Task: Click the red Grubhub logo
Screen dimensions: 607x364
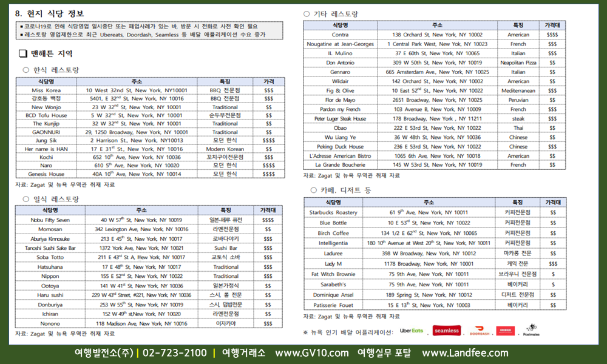Action: [x=505, y=331]
